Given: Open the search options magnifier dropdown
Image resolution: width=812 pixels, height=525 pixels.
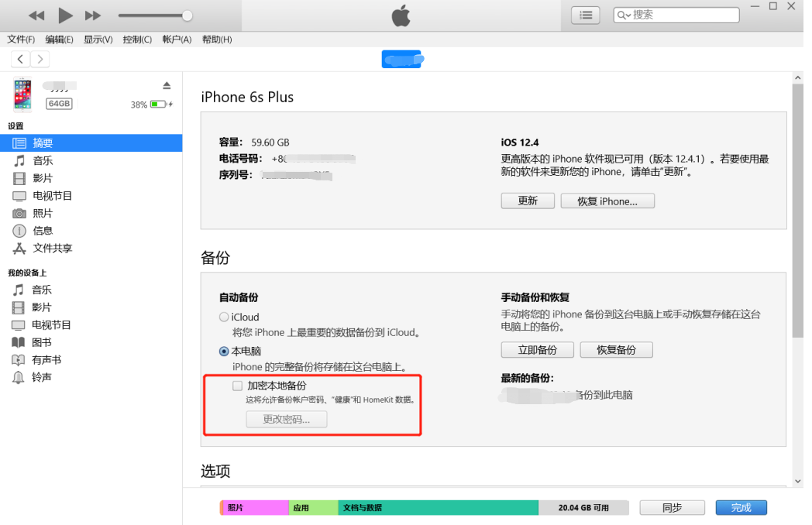Looking at the screenshot, I should [x=624, y=15].
